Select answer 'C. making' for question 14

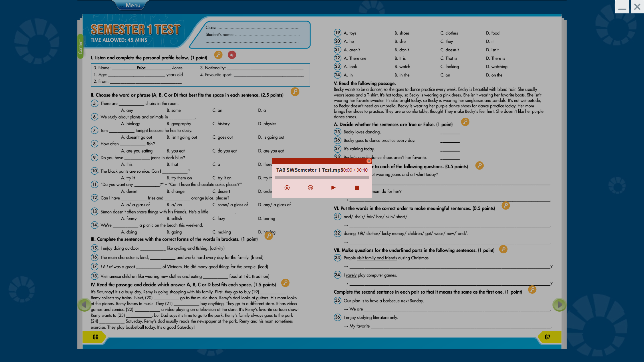[221, 232]
